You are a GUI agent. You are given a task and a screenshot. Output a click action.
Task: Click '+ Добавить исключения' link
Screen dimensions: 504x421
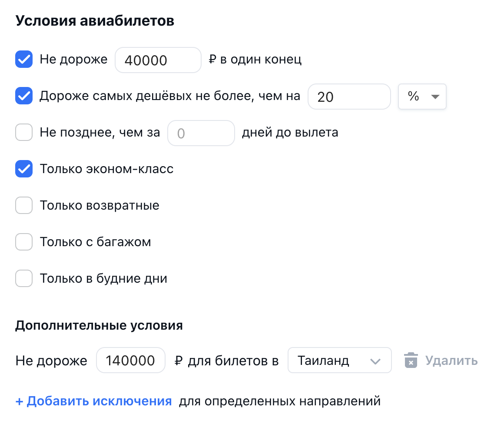93,401
